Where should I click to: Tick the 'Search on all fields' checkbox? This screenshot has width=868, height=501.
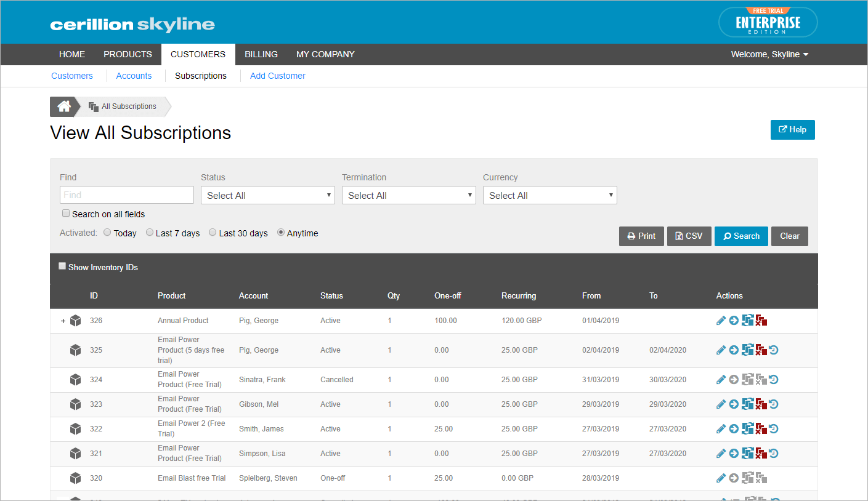pos(66,214)
